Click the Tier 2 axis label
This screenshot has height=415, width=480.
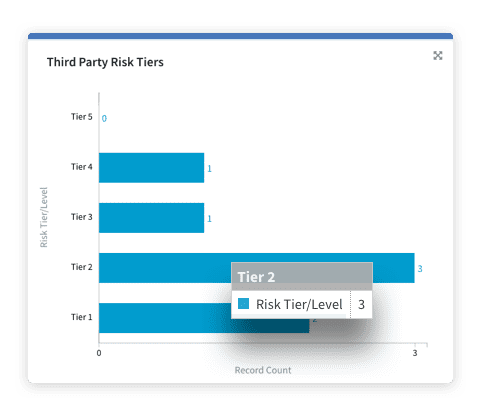81,267
